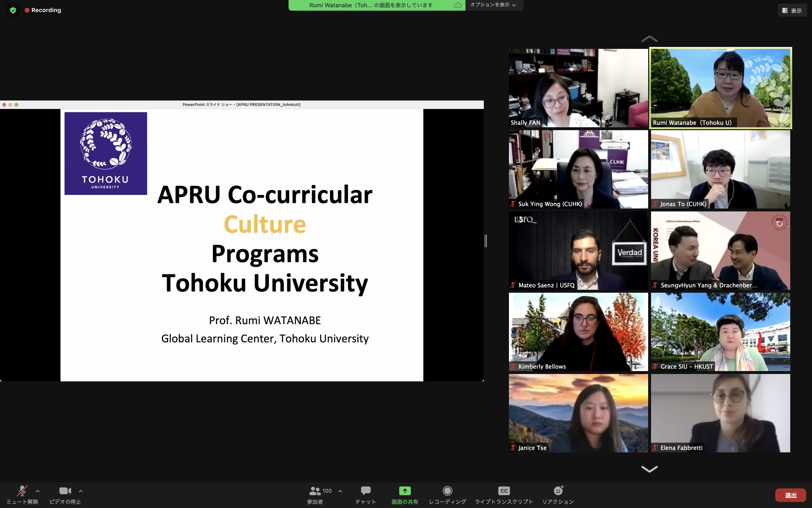Click muted mic icon on Jonas To
This screenshot has width=812, height=508.
click(655, 204)
